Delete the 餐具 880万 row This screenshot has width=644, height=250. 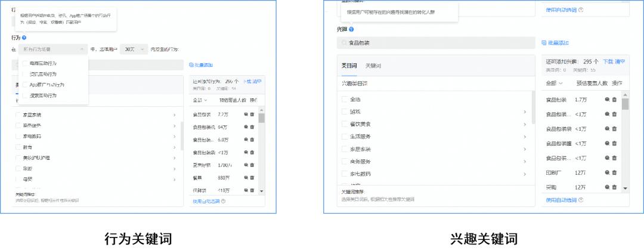point(252,178)
